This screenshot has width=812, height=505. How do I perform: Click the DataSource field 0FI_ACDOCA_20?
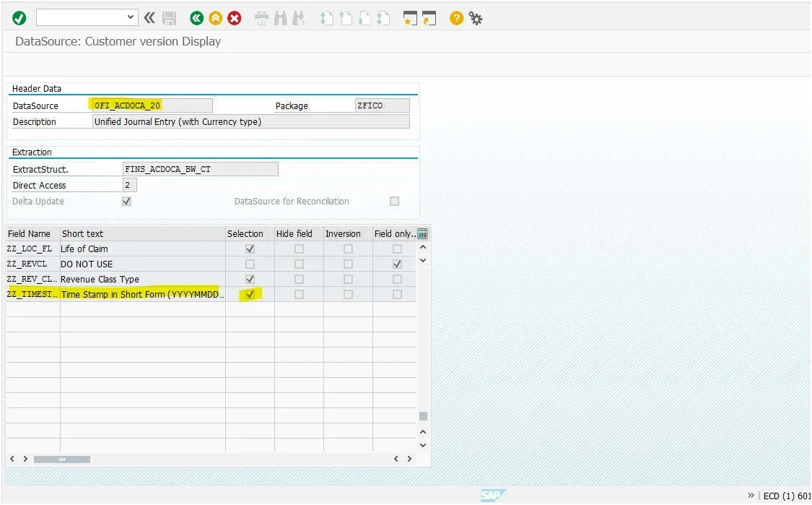click(152, 105)
